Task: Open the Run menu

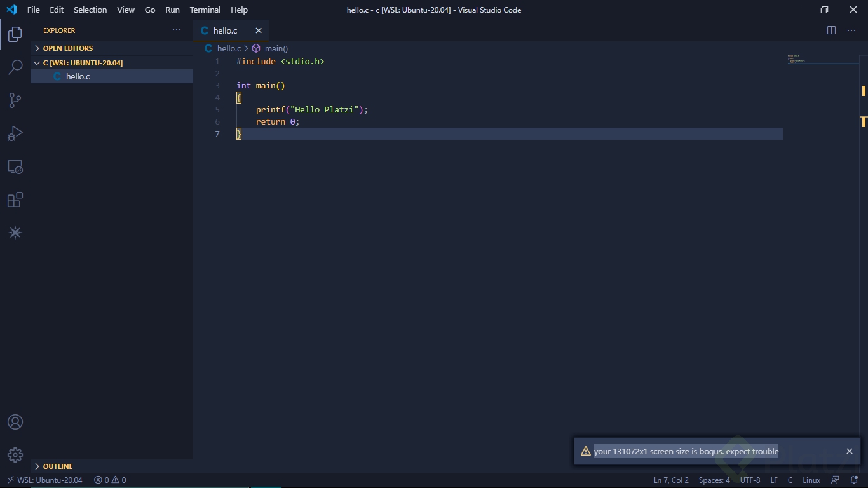Action: click(172, 10)
